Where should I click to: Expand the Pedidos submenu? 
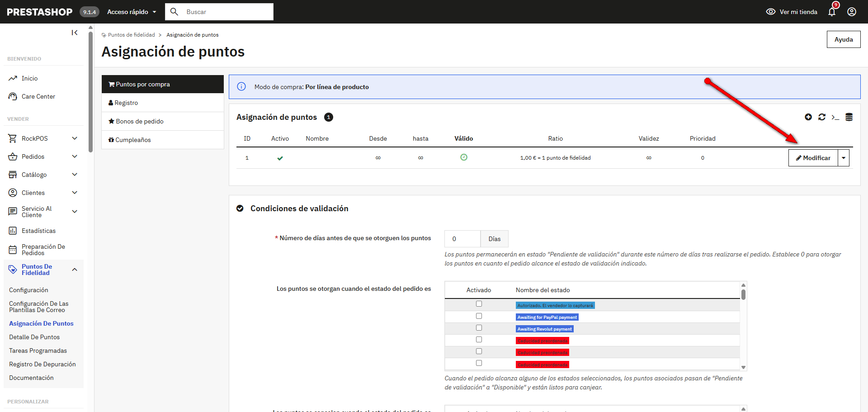75,156
